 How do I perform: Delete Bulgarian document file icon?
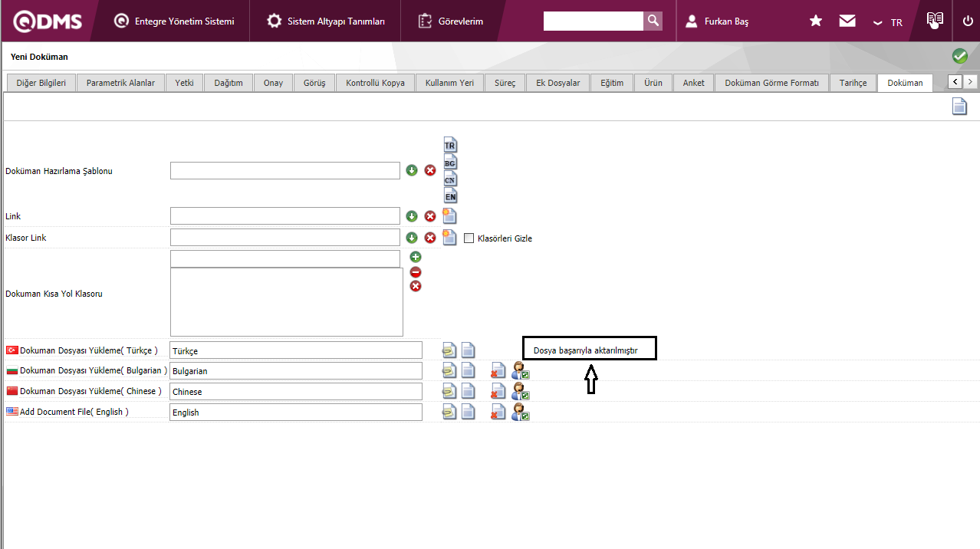498,371
